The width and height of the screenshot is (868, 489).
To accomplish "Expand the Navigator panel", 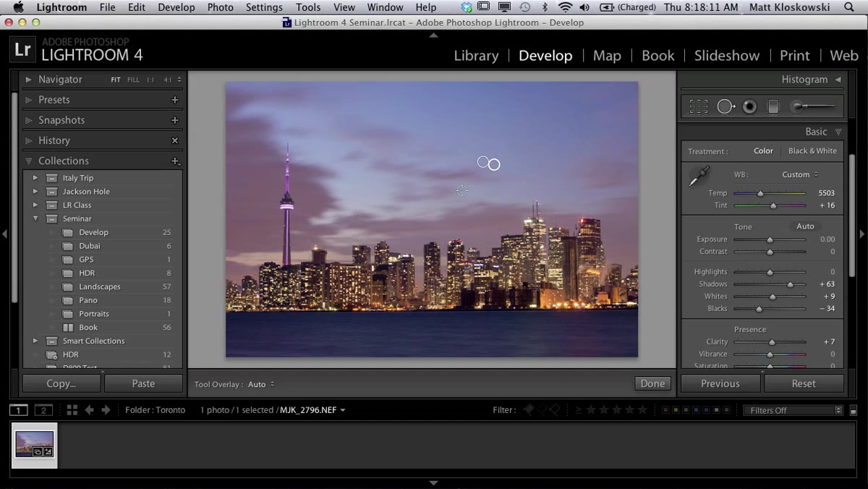I will coord(29,80).
